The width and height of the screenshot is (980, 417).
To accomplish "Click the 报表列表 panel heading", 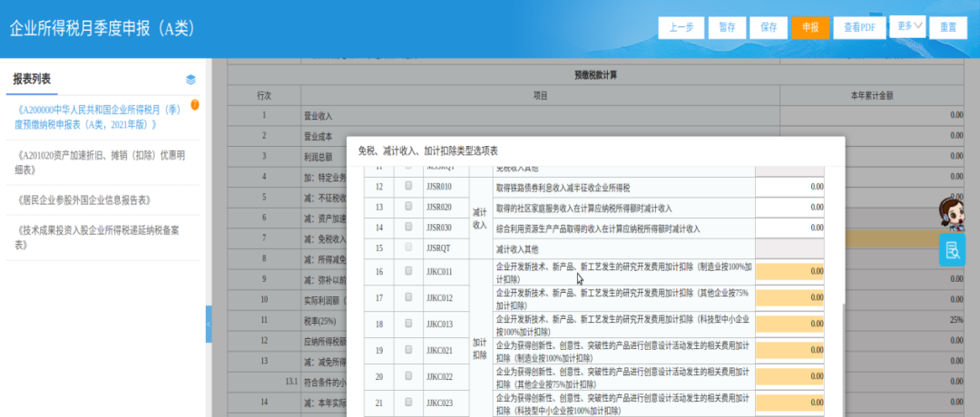I will 32,79.
